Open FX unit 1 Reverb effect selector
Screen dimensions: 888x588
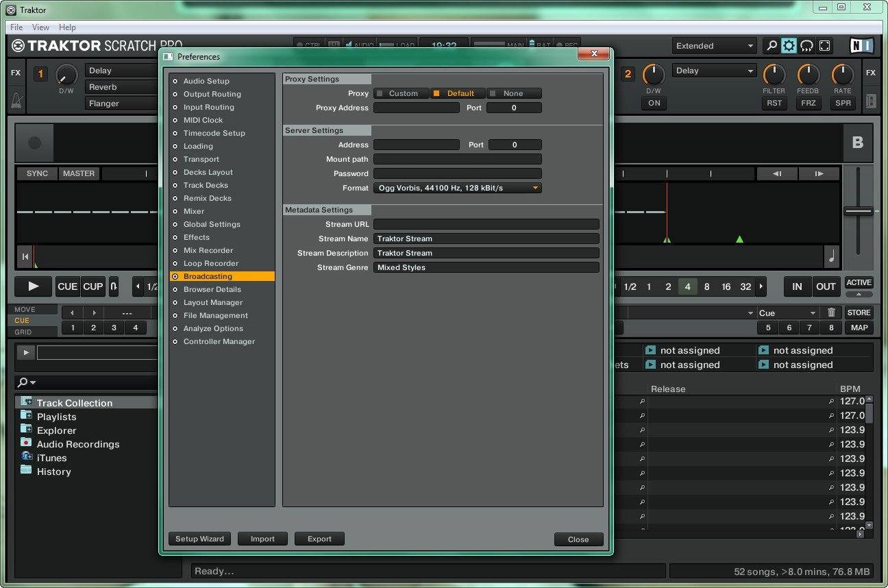(x=122, y=87)
